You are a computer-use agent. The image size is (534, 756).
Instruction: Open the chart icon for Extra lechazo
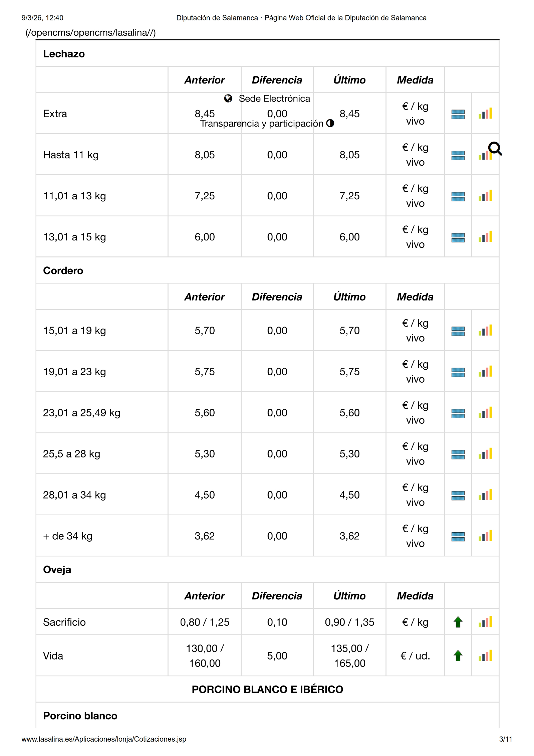click(485, 114)
